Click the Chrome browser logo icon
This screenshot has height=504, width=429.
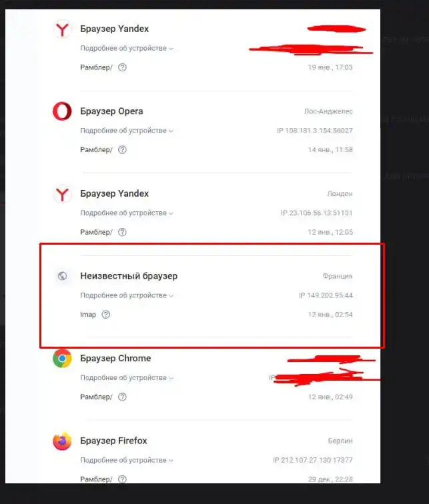click(x=62, y=359)
